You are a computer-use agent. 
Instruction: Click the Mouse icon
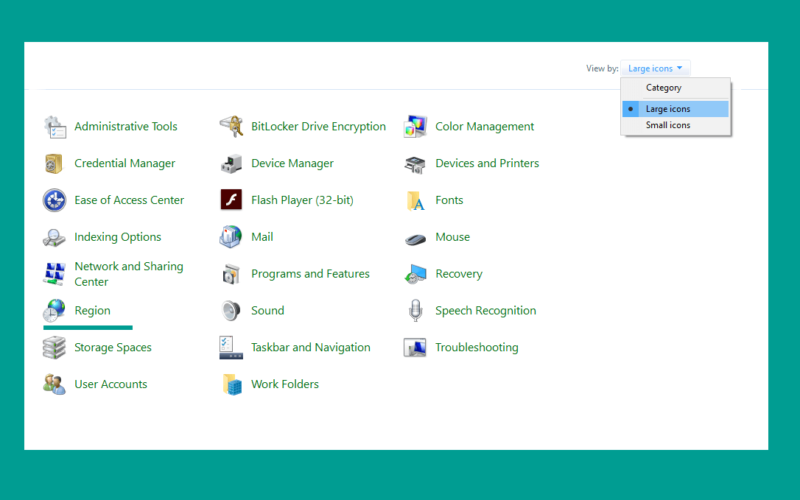pos(415,239)
